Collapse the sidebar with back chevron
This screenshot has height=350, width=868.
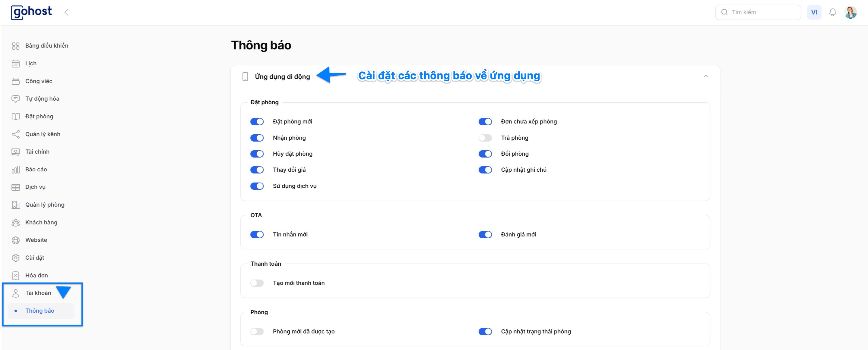click(66, 12)
